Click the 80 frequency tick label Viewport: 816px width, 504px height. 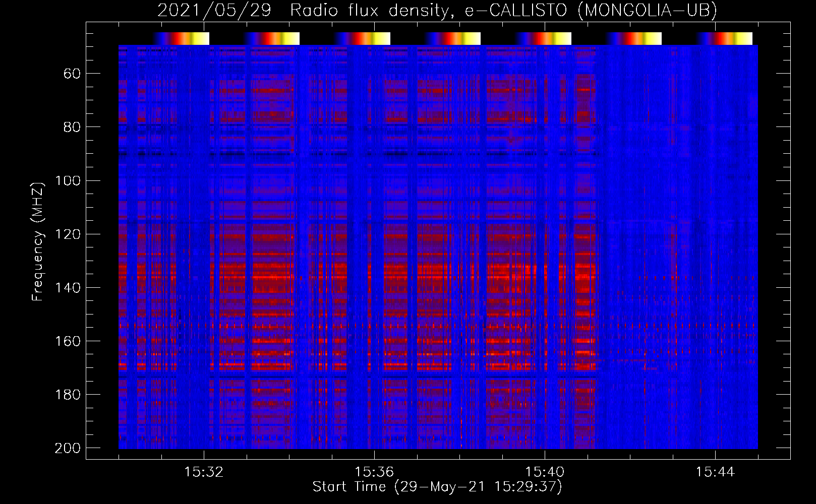pos(72,128)
